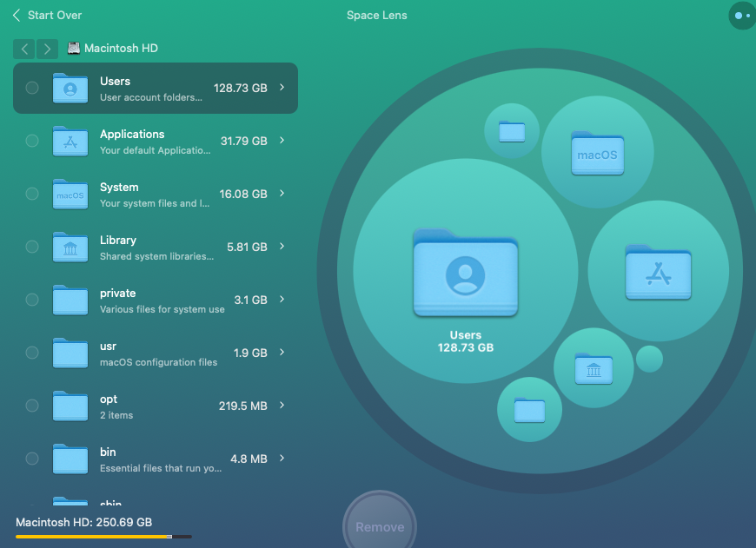Click the 'Space Lens' title
This screenshot has width=756, height=548.
377,16
